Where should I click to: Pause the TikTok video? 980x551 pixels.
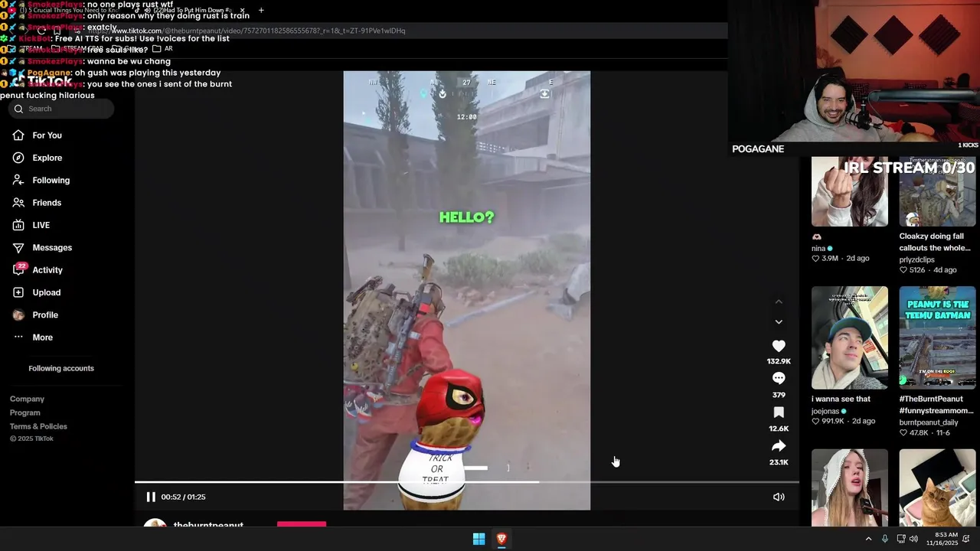[x=151, y=497]
